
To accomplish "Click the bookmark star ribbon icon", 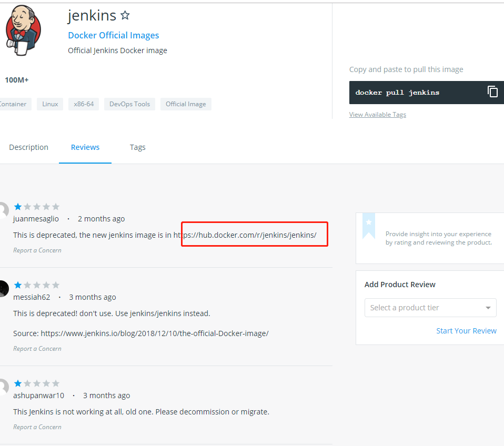I will tap(369, 226).
